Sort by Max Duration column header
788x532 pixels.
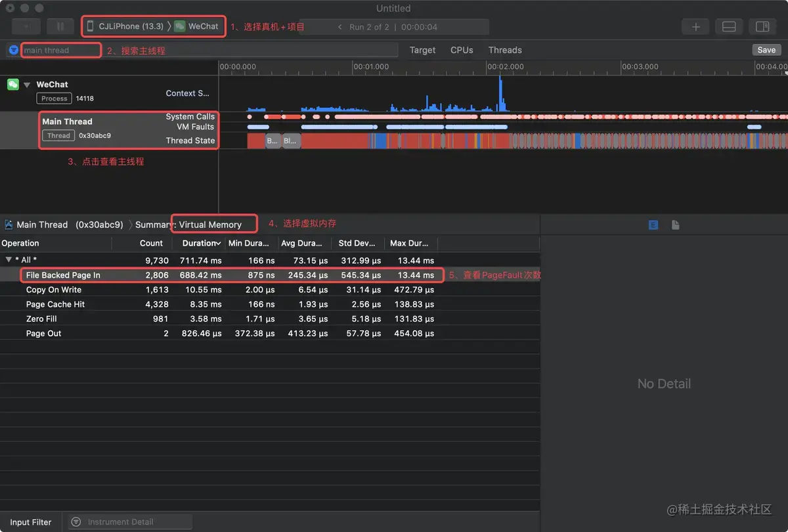coord(411,243)
